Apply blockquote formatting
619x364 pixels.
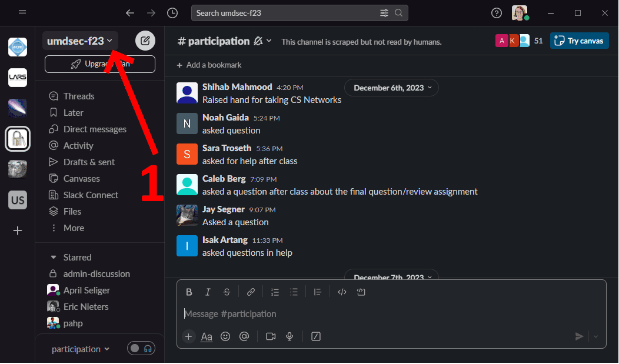317,292
